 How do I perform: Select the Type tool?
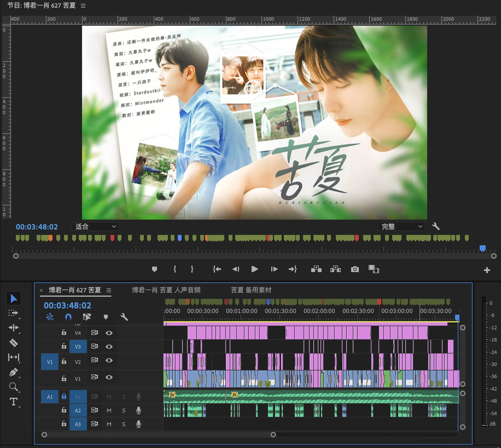(x=13, y=402)
